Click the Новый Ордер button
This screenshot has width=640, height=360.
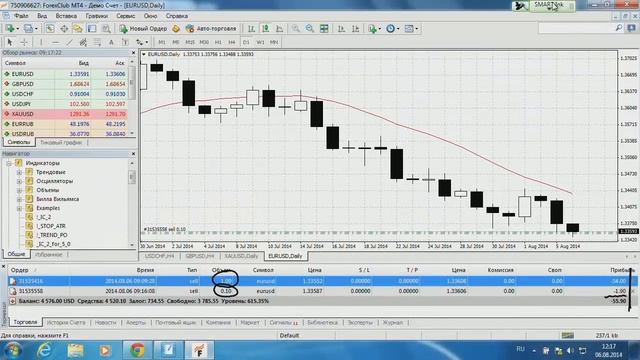143,29
